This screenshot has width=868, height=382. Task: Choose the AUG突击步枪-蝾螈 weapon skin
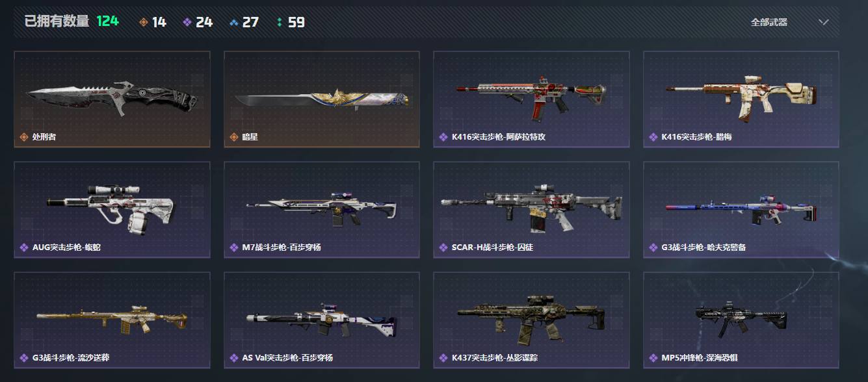112,210
